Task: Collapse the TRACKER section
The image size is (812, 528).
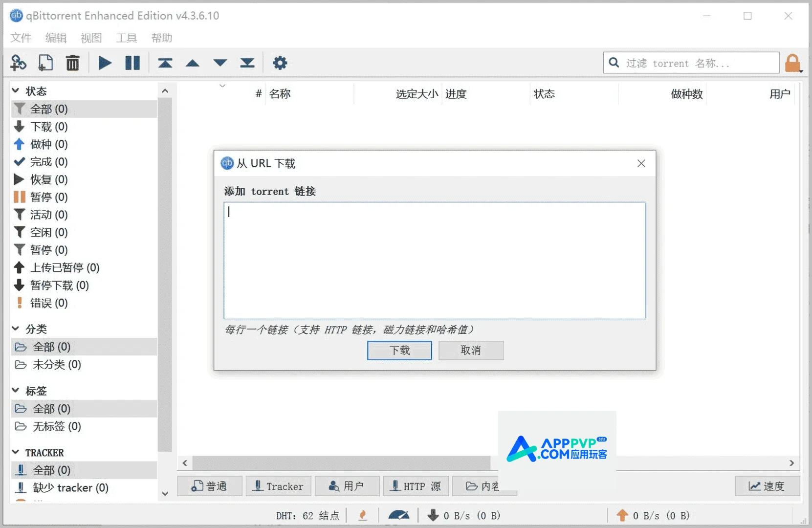Action: pyautogui.click(x=16, y=452)
